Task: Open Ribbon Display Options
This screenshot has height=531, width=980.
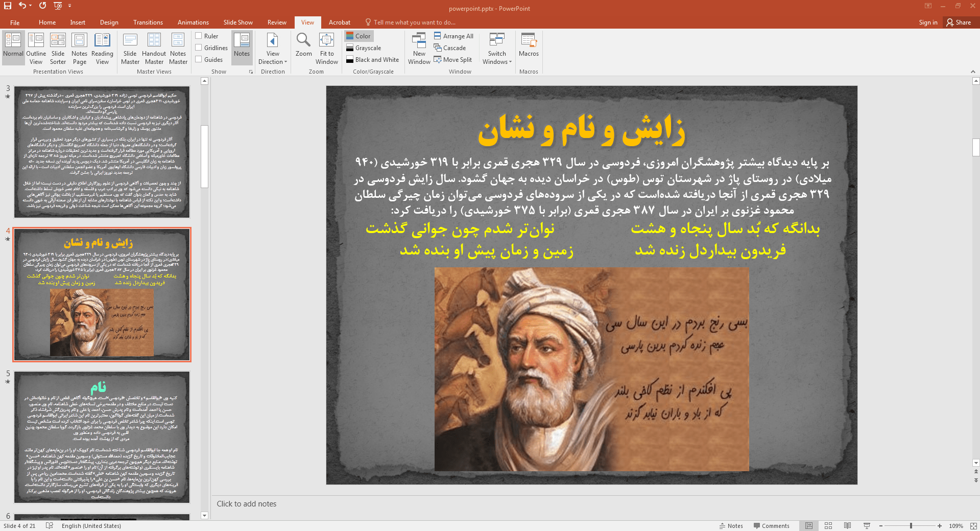Action: tap(928, 6)
